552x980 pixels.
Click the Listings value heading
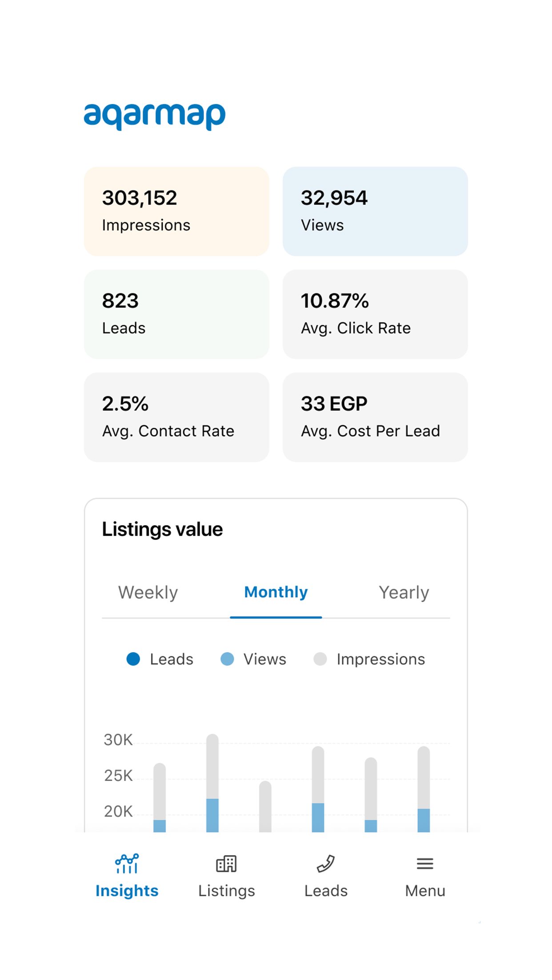coord(162,529)
